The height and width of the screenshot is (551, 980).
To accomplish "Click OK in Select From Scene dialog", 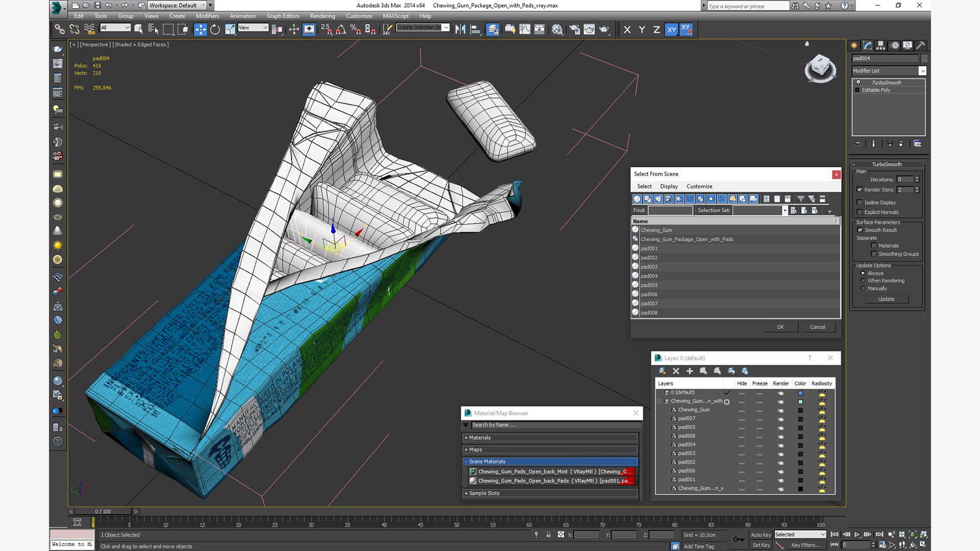I will pos(780,327).
